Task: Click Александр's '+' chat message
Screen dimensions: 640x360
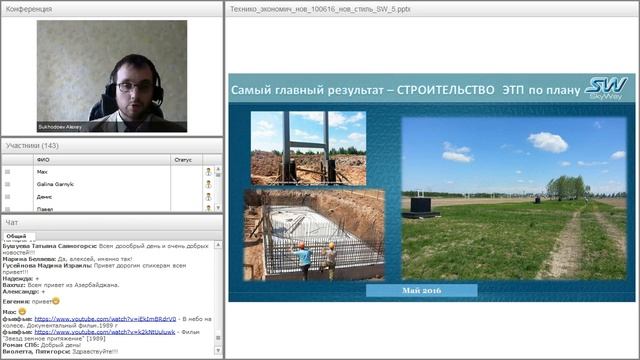Action: (x=24, y=291)
